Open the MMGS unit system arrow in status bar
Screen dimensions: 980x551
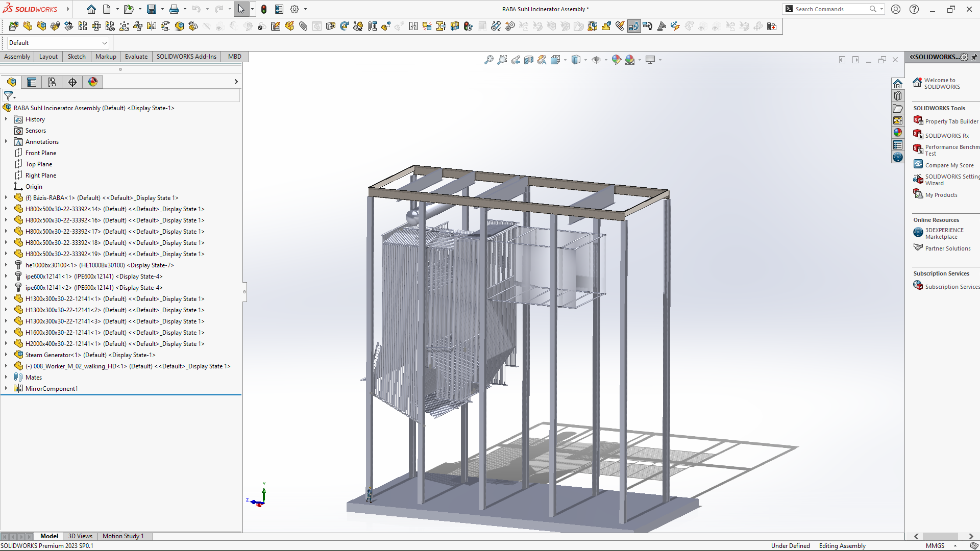(955, 545)
